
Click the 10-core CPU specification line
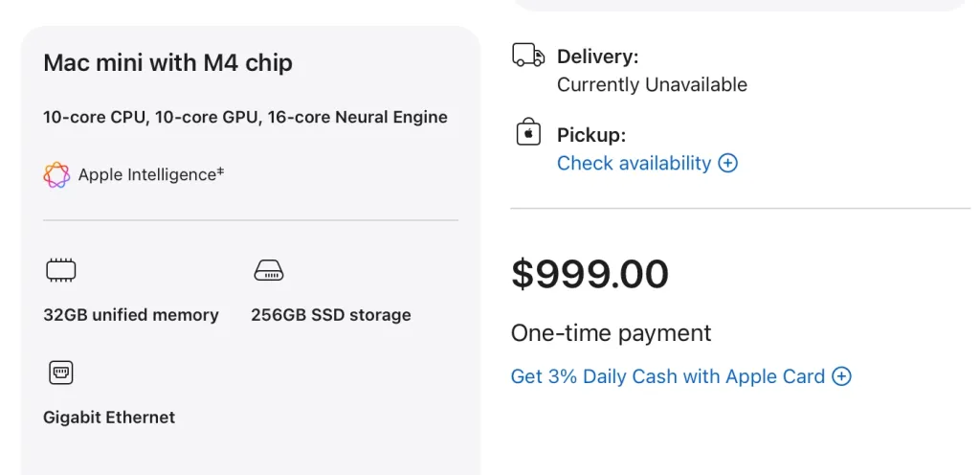tap(245, 118)
